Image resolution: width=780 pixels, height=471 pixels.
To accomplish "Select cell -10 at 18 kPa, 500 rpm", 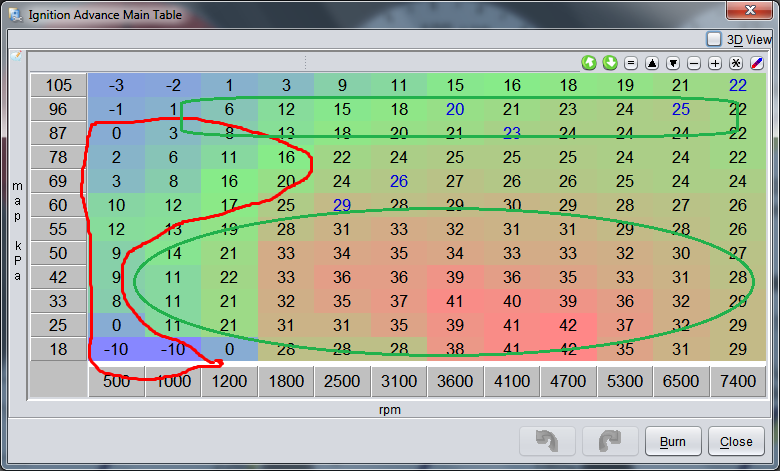I will click(x=116, y=349).
